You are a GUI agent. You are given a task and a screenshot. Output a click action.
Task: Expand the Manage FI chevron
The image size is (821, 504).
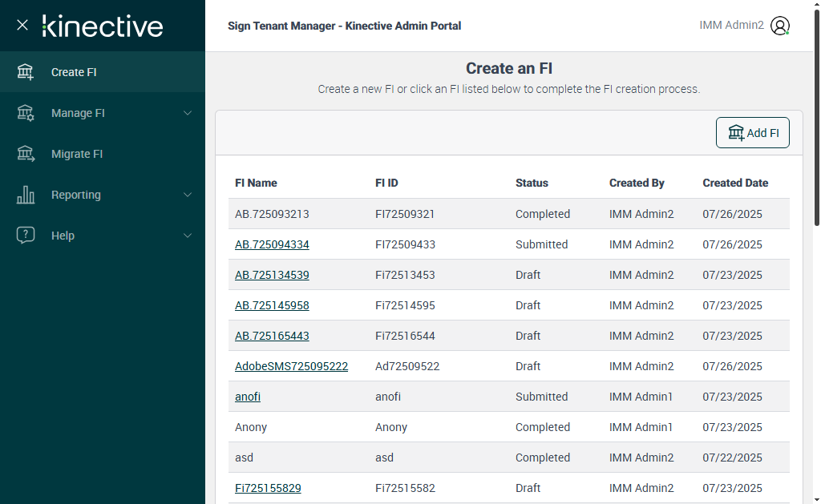click(188, 113)
